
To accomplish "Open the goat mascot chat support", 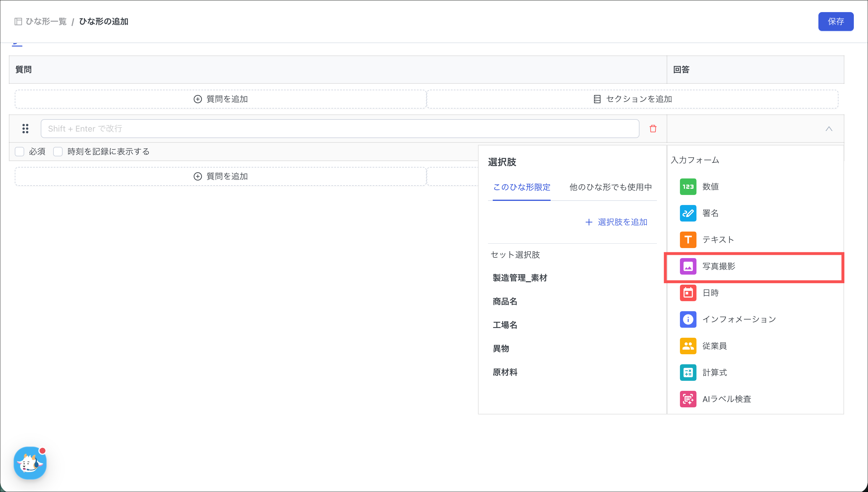I will point(30,463).
